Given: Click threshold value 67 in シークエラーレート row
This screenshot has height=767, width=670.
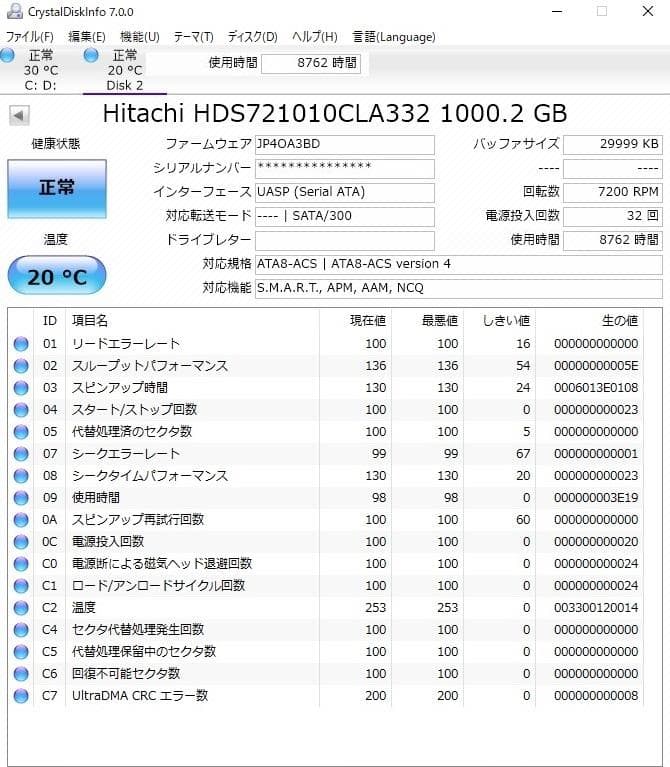Looking at the screenshot, I should (523, 454).
